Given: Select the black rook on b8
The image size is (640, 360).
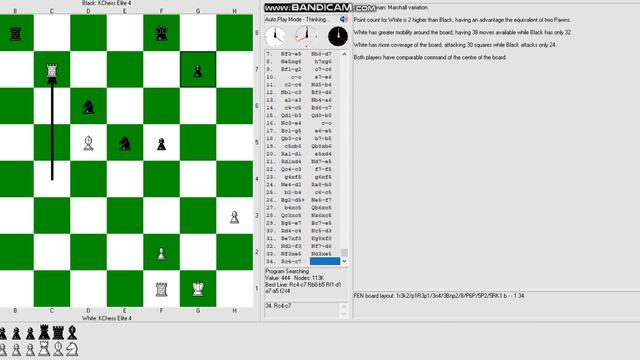Looking at the screenshot, I should 15,34.
